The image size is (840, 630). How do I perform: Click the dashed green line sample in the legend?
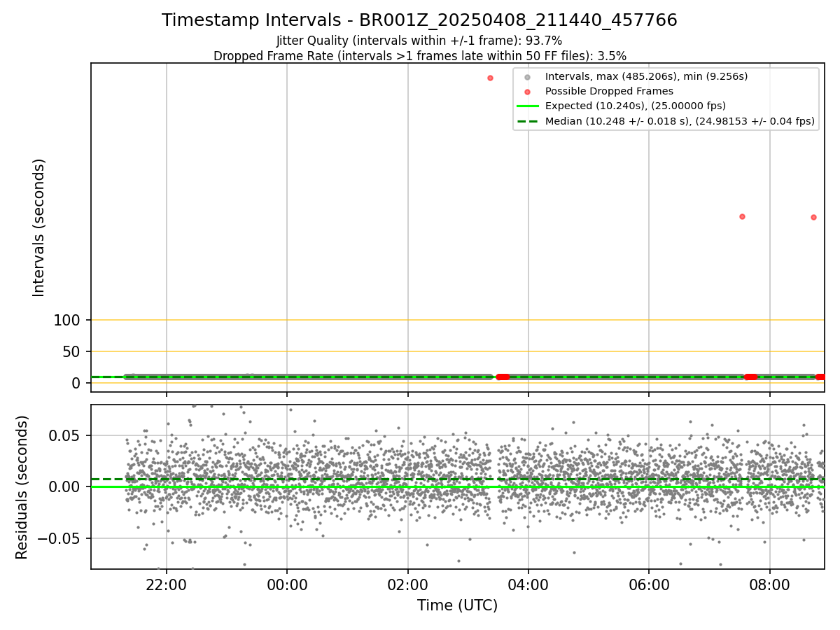click(x=528, y=121)
